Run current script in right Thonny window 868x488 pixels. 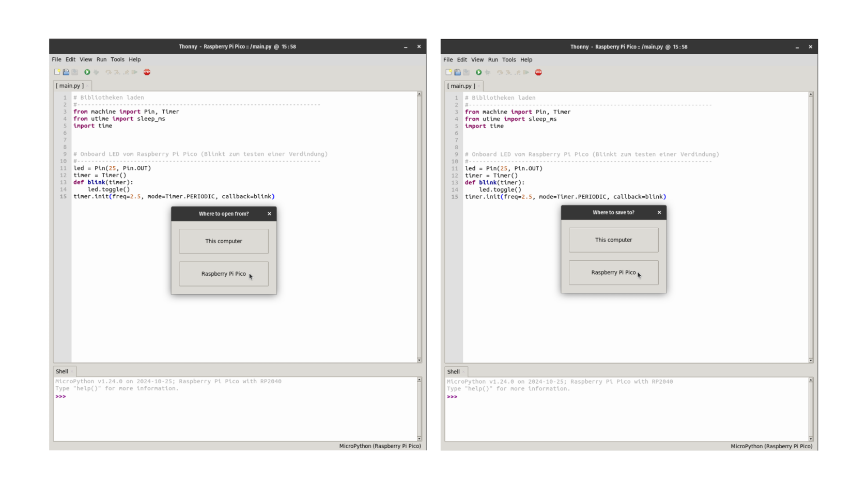(x=479, y=72)
